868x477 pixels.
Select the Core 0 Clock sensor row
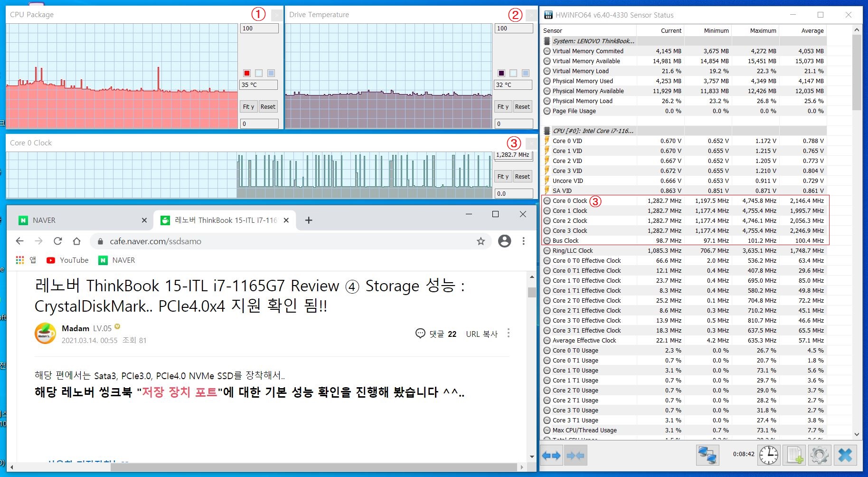click(x=684, y=200)
